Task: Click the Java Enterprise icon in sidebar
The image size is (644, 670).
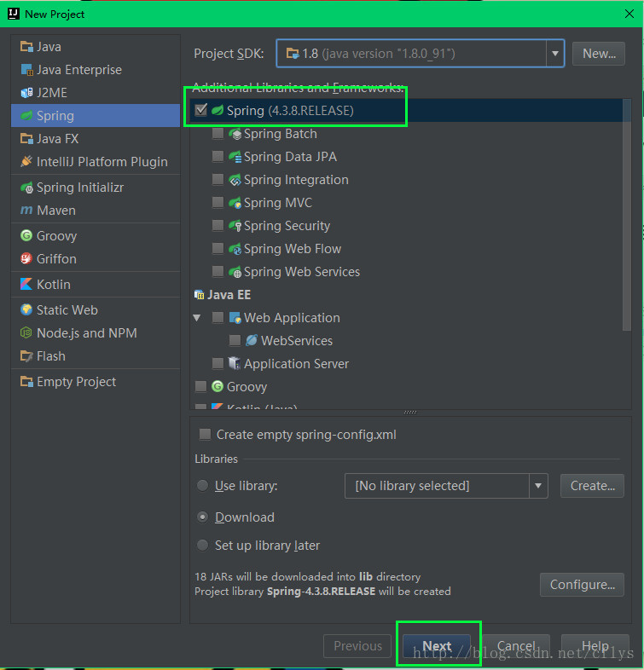Action: pos(26,69)
